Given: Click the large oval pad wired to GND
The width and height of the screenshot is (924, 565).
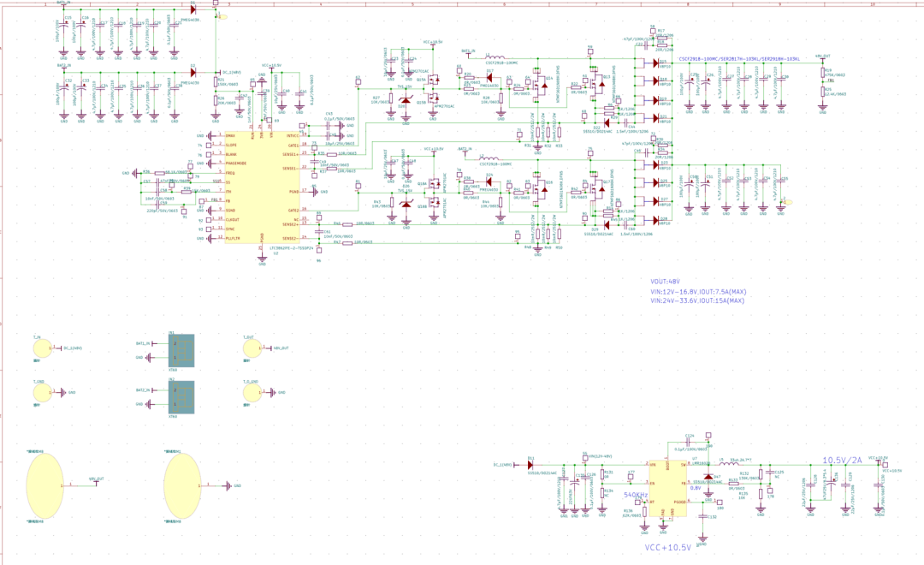Looking at the screenshot, I should (182, 485).
